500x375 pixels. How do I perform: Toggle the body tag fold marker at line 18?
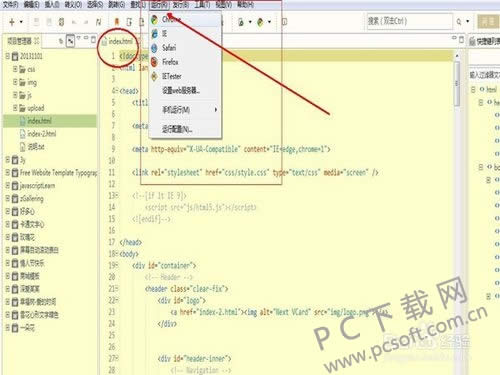(x=116, y=254)
